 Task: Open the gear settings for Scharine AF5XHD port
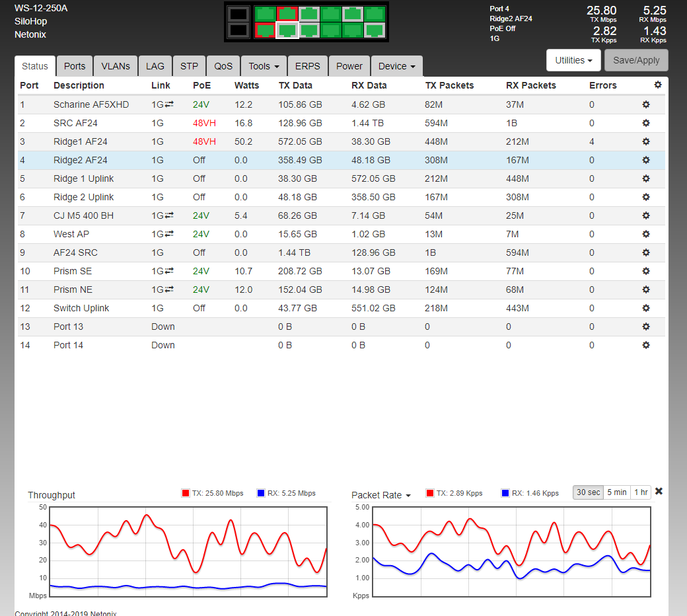pos(646,104)
